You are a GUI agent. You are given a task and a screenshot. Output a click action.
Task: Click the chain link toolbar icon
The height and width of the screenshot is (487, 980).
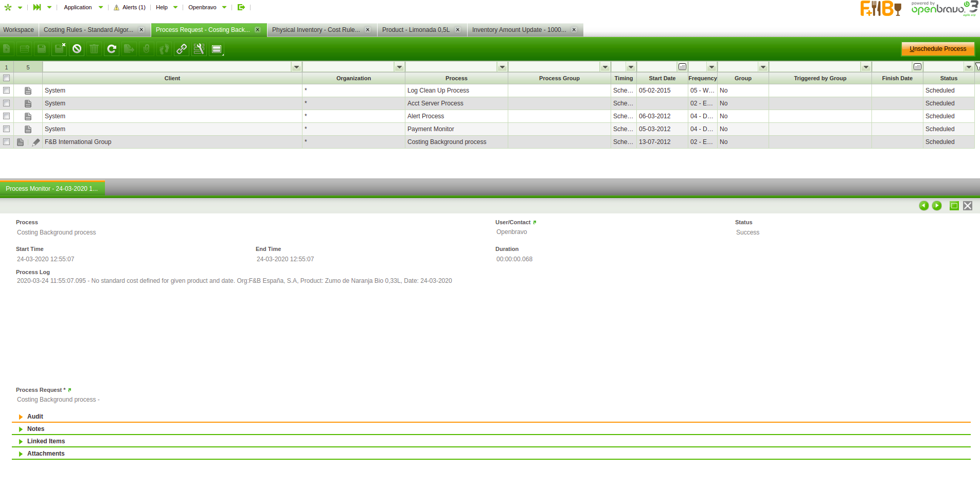click(x=182, y=49)
